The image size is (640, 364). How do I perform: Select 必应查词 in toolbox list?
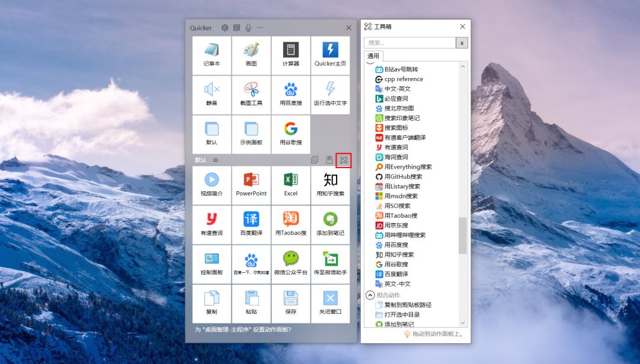click(x=392, y=99)
